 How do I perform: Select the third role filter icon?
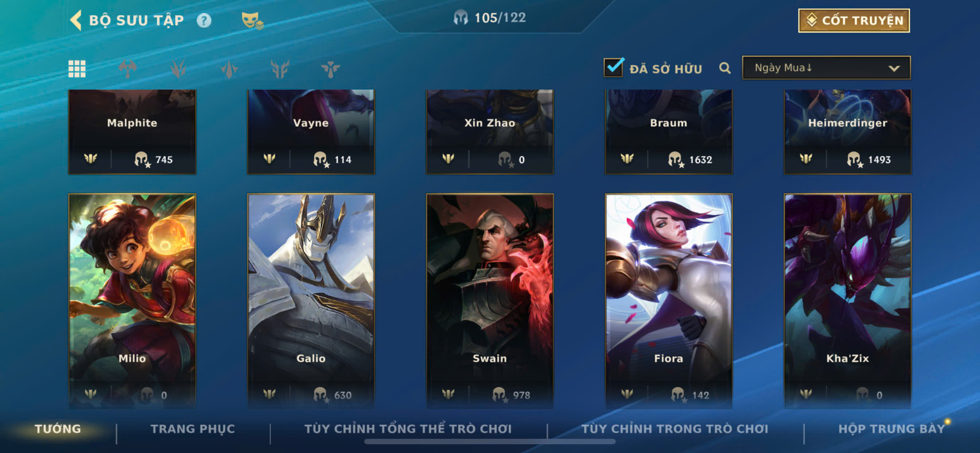pyautogui.click(x=178, y=69)
